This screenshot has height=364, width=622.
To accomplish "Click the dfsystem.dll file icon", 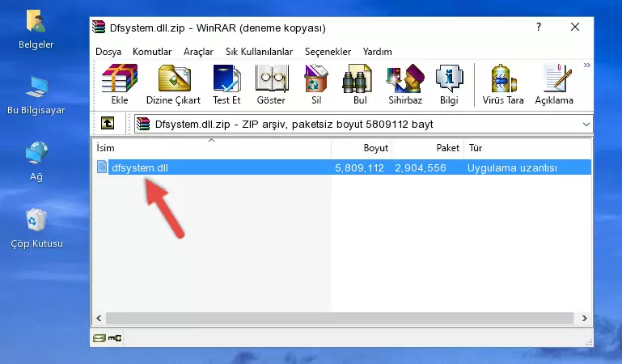I will click(102, 167).
